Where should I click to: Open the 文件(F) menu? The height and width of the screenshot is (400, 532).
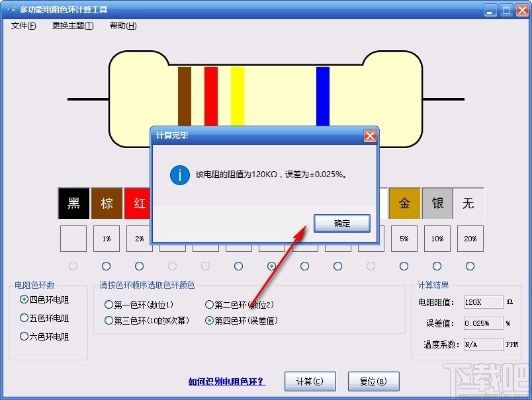(22, 26)
